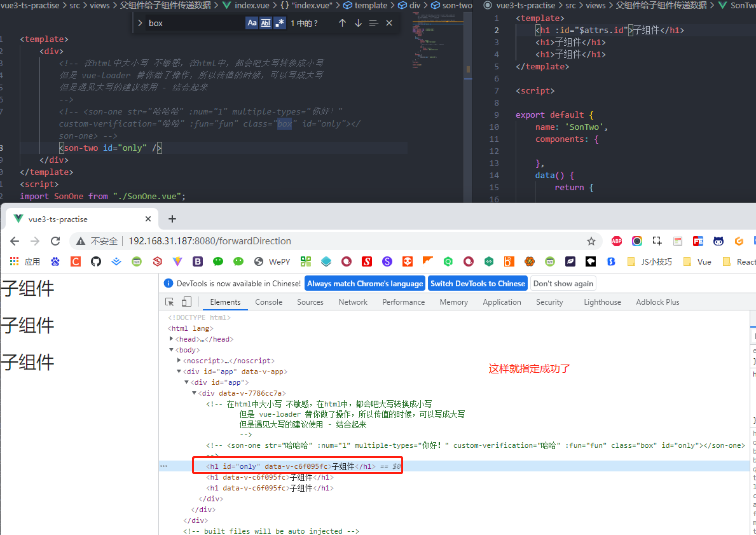Expand the head element node
Screen dimensions: 756x535
171,339
